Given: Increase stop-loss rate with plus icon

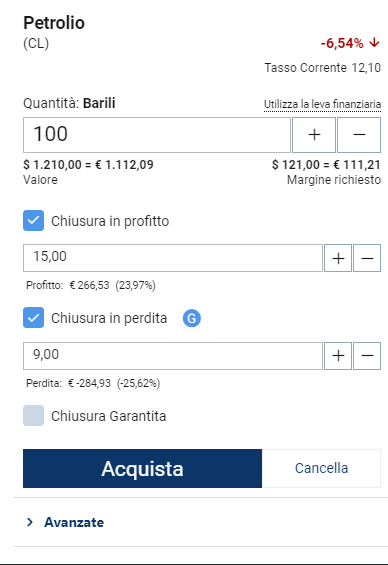Looking at the screenshot, I should tap(338, 356).
